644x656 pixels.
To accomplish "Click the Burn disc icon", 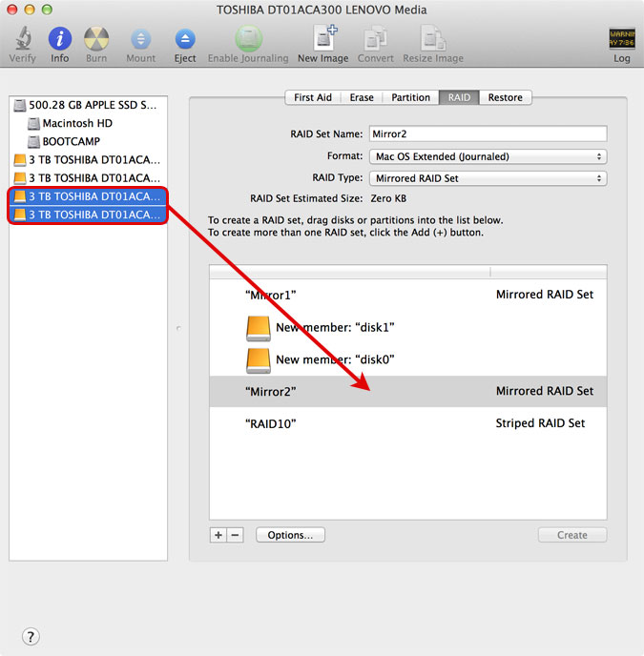I will point(96,40).
